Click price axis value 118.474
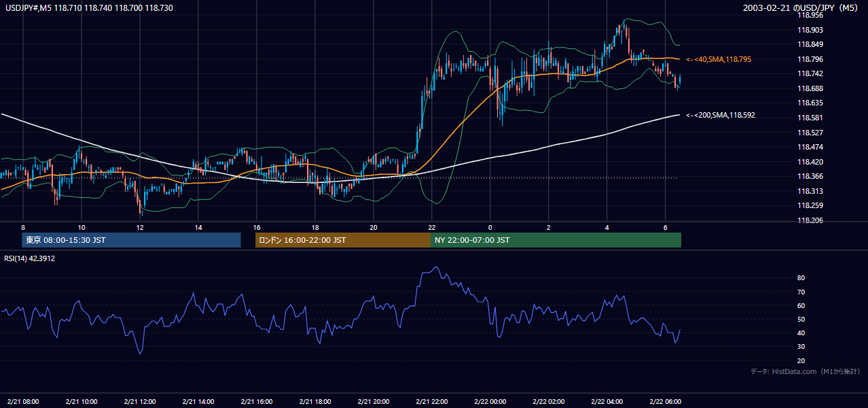This screenshot has width=868, height=408. (x=810, y=147)
